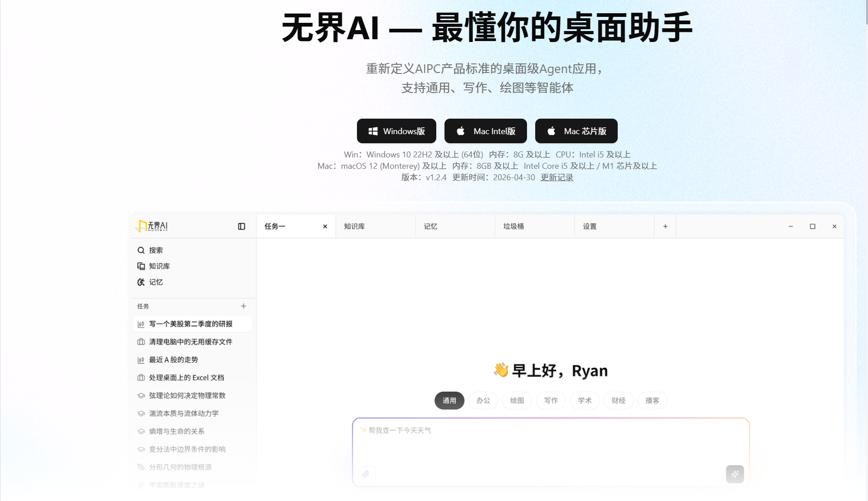Open task 清理电脑中的无用缓存文件
The image size is (868, 501).
(192, 342)
